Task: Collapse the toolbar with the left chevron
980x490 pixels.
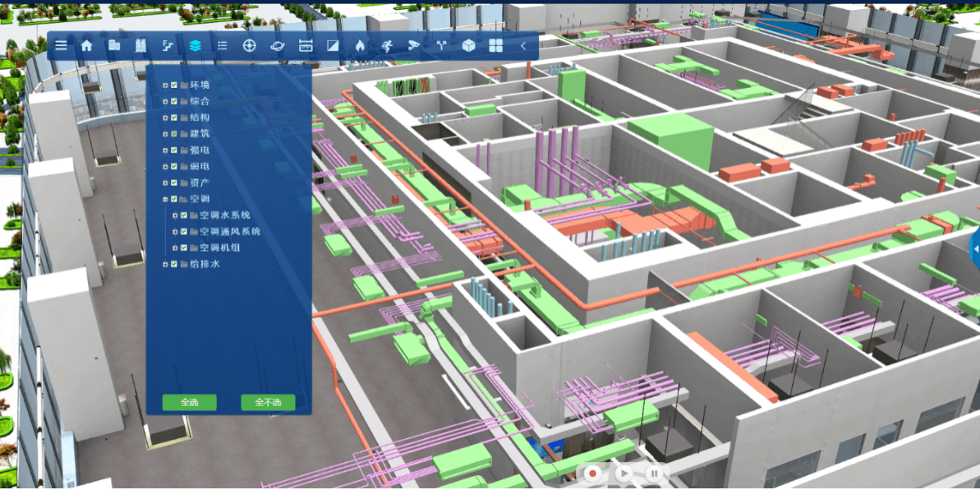Action: point(523,46)
